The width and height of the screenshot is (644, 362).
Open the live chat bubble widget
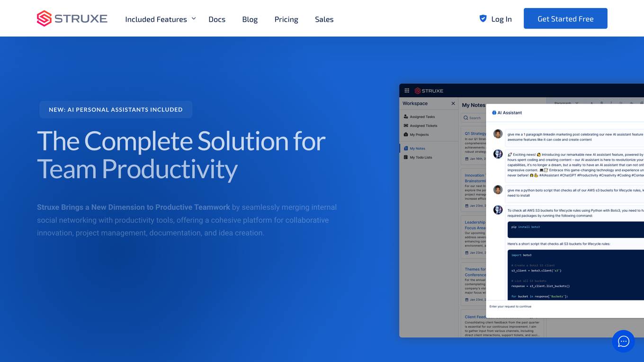(x=623, y=341)
